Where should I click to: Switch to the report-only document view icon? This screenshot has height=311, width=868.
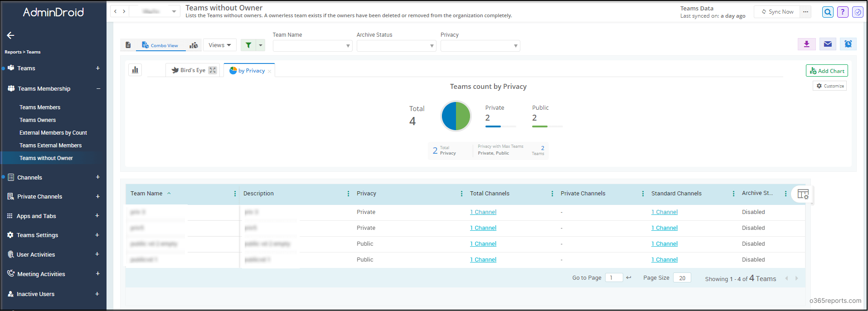[x=128, y=45]
